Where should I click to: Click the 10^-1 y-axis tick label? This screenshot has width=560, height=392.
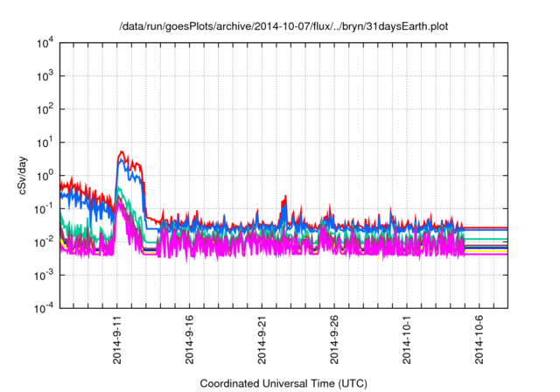pos(43,209)
